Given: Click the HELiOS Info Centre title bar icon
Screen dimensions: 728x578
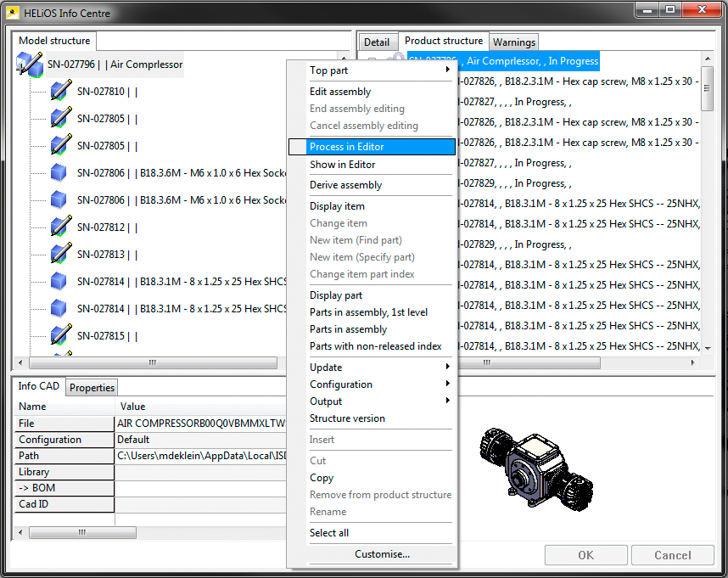Looking at the screenshot, I should point(13,13).
